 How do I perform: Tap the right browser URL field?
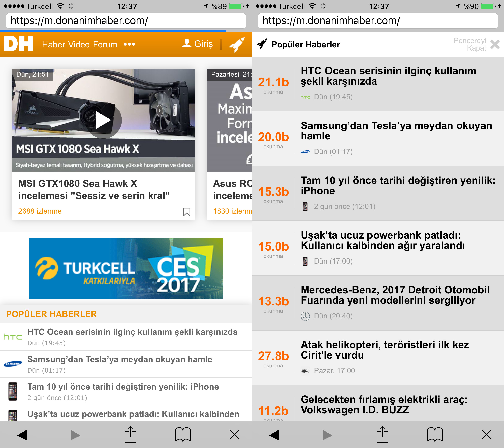click(378, 21)
